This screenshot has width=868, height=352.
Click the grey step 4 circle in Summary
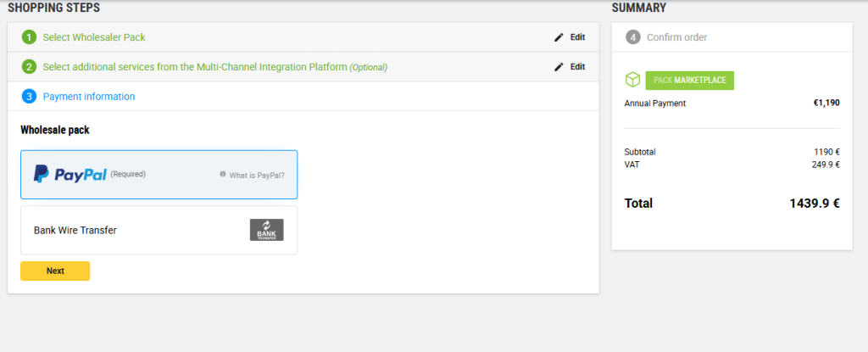click(632, 37)
